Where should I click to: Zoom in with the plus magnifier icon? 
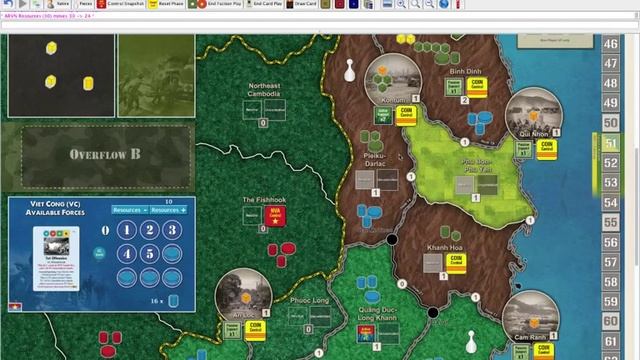pyautogui.click(x=401, y=4)
